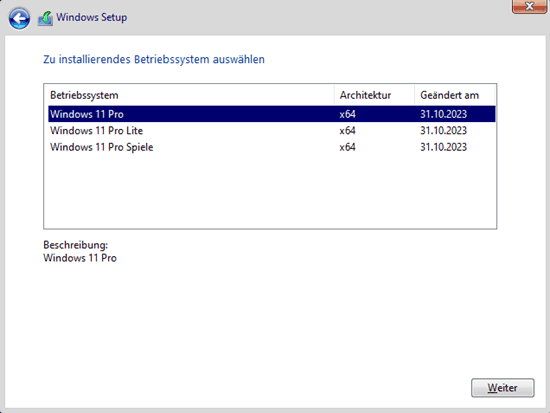The height and width of the screenshot is (413, 550).
Task: Select the Windows 11 Pro Lite row
Action: (271, 131)
